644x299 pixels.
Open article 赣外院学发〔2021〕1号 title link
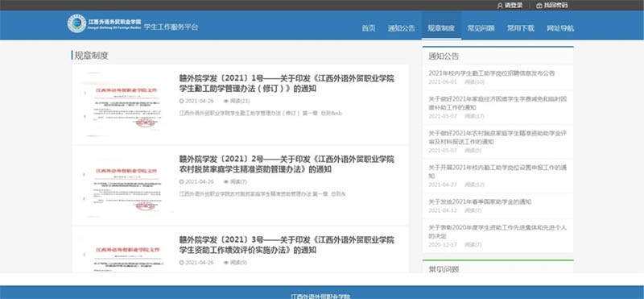click(x=287, y=84)
